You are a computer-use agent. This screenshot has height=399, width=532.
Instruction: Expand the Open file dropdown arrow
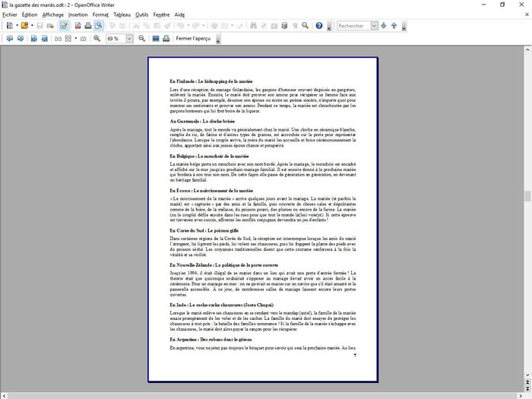[32, 25]
